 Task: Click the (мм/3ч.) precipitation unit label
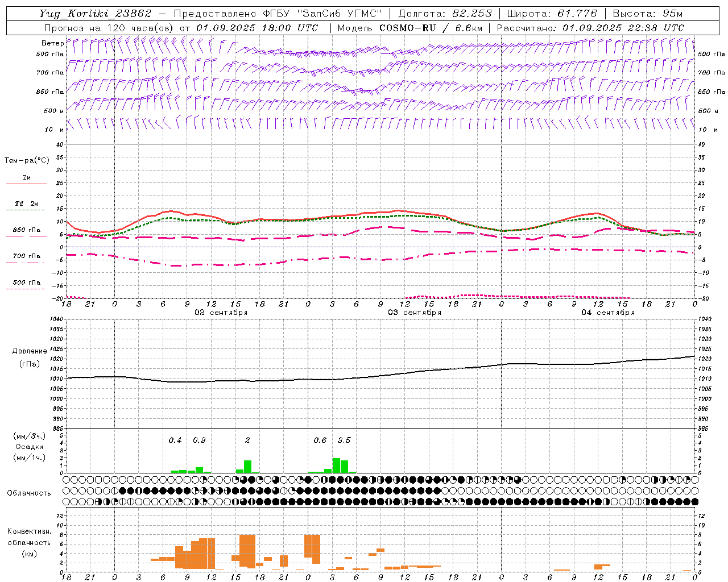click(29, 436)
